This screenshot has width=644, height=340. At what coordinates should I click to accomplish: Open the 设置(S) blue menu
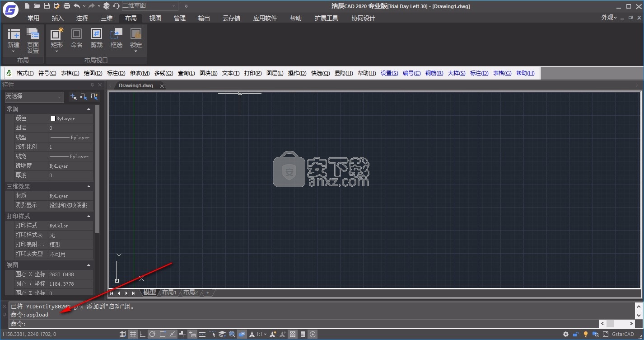coord(389,73)
